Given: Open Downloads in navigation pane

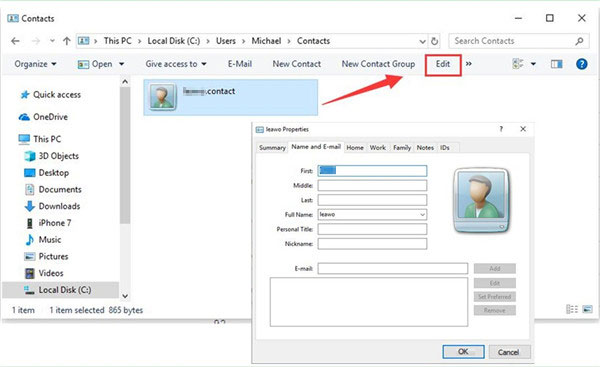Looking at the screenshot, I should point(52,206).
